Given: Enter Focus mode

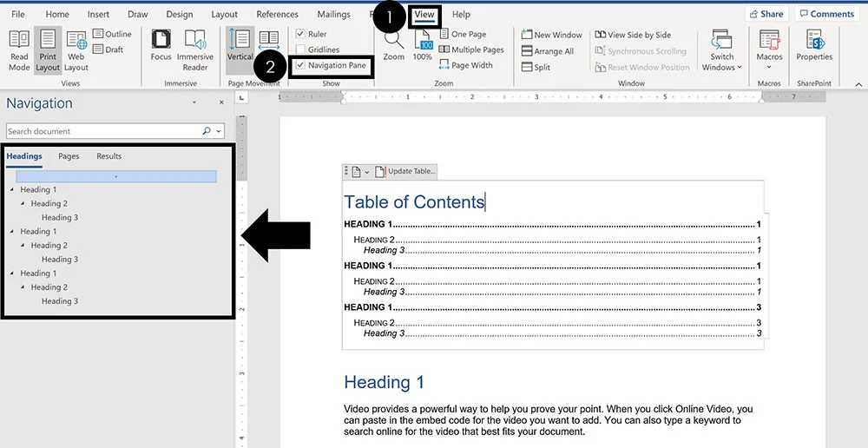Looking at the screenshot, I should coord(161,45).
